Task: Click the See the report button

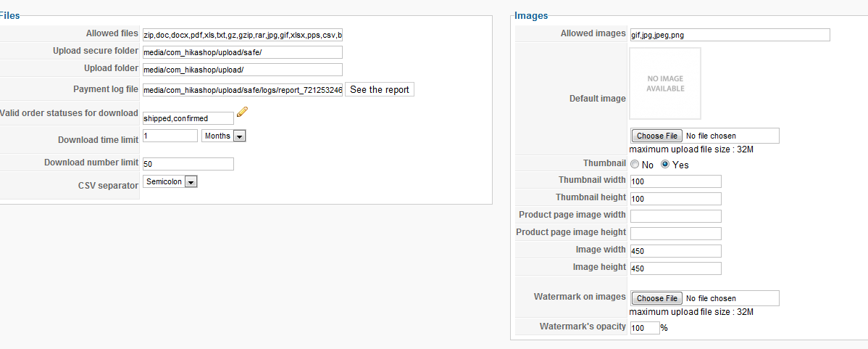Action: pos(379,90)
